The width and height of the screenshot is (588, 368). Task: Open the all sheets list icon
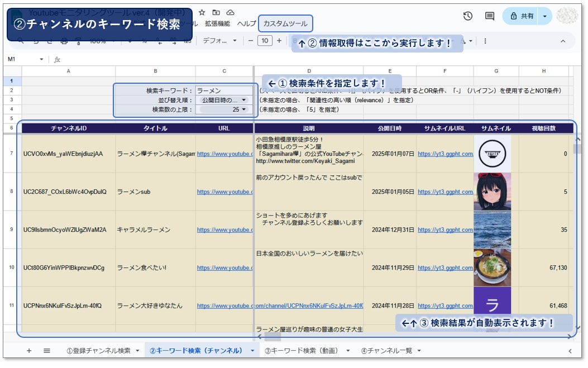(47, 351)
